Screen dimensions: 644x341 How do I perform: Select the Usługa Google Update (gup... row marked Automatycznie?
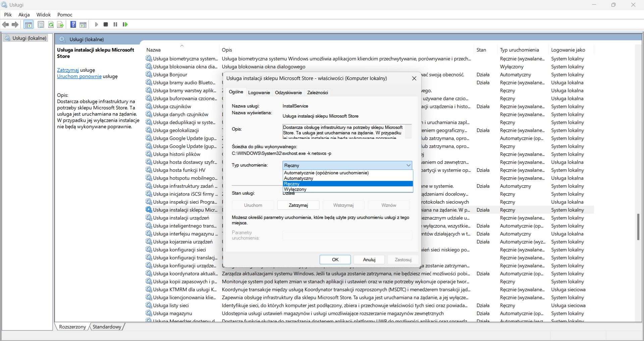(369, 138)
